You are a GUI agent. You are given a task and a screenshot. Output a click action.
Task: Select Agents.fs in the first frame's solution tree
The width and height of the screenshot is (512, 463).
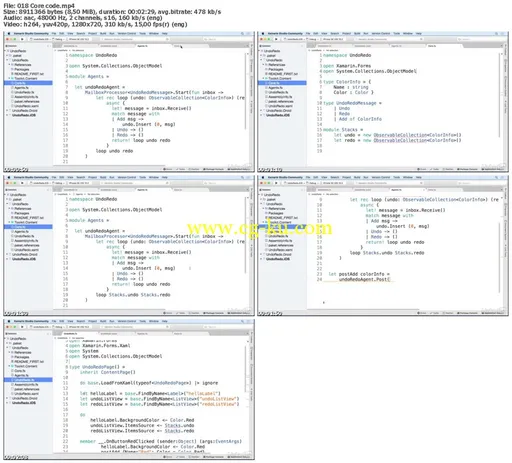(21, 88)
